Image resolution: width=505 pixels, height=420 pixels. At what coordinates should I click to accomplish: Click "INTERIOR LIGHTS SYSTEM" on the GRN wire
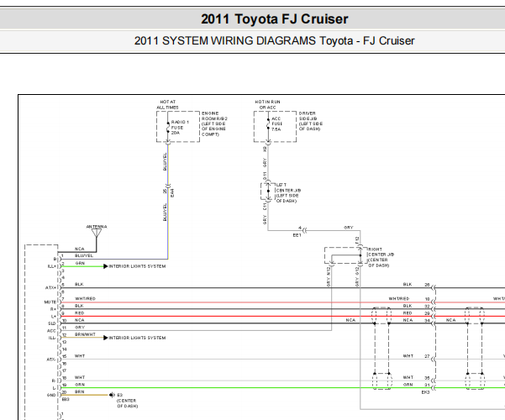click(x=137, y=266)
